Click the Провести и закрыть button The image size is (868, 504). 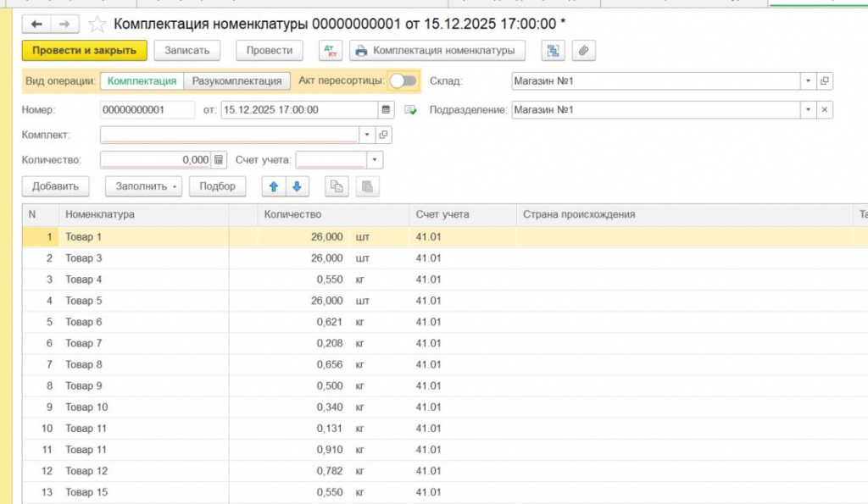point(84,51)
